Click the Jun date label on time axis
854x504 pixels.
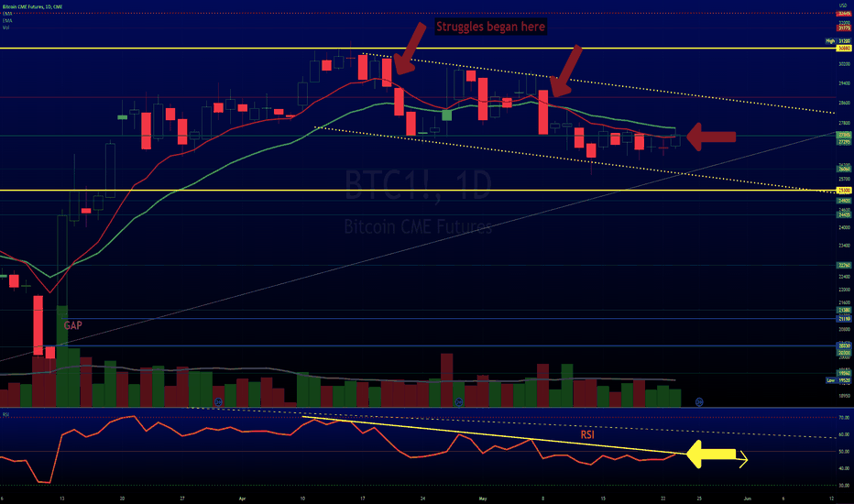tap(748, 499)
